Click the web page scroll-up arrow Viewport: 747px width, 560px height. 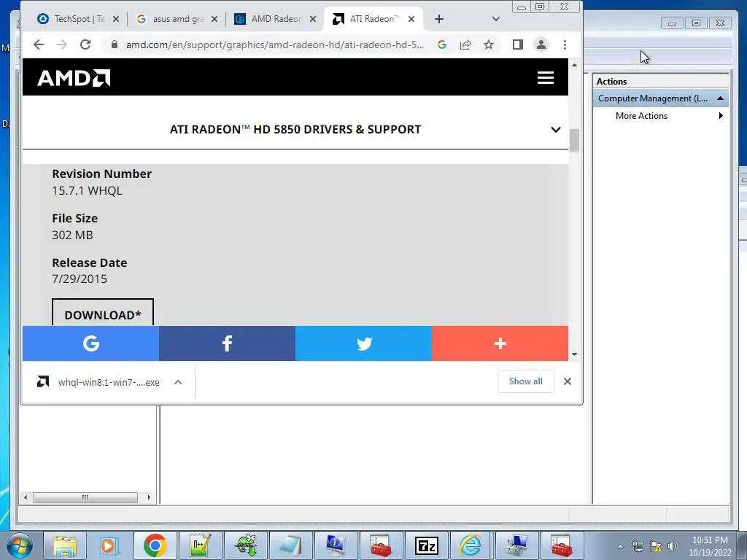[575, 65]
